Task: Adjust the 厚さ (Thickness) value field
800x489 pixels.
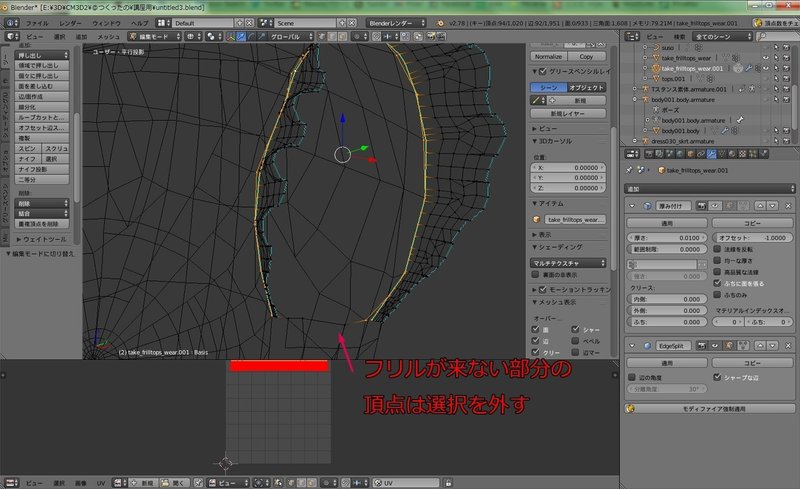Action: (667, 238)
